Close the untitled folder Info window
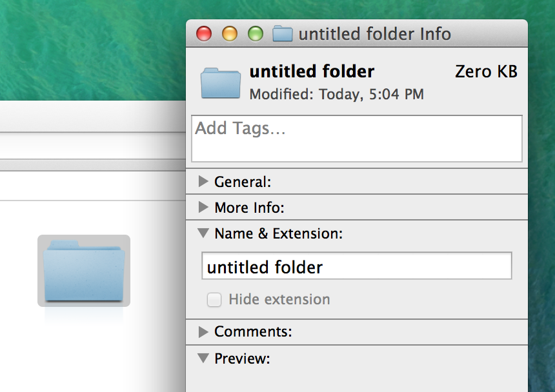Image resolution: width=555 pixels, height=392 pixels. 204,34
